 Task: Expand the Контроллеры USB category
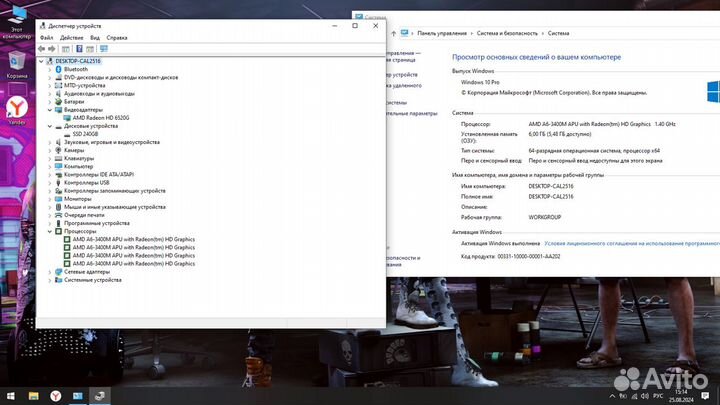pyautogui.click(x=50, y=183)
